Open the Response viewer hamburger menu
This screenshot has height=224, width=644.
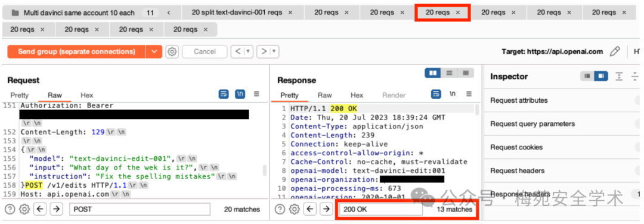[x=469, y=94]
